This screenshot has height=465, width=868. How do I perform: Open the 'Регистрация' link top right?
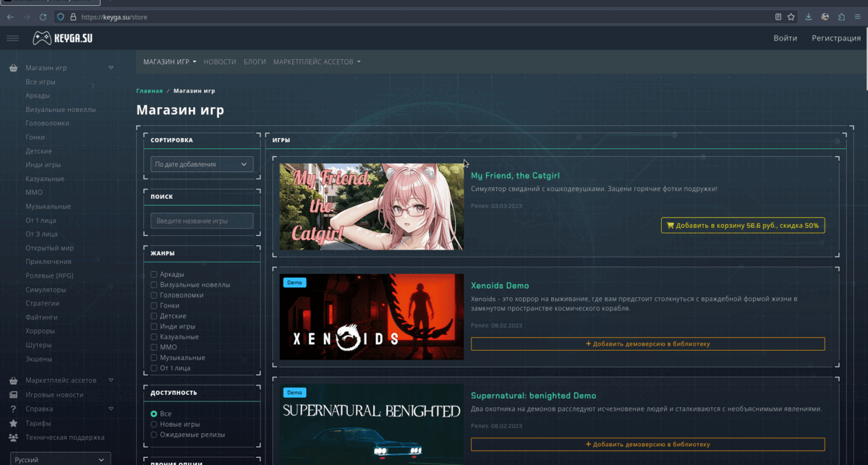coord(835,38)
